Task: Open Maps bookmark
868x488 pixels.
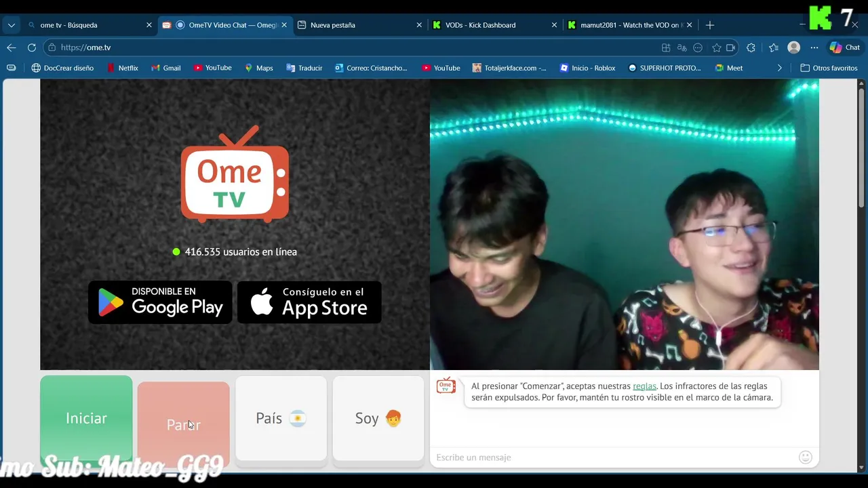Action: [x=258, y=68]
